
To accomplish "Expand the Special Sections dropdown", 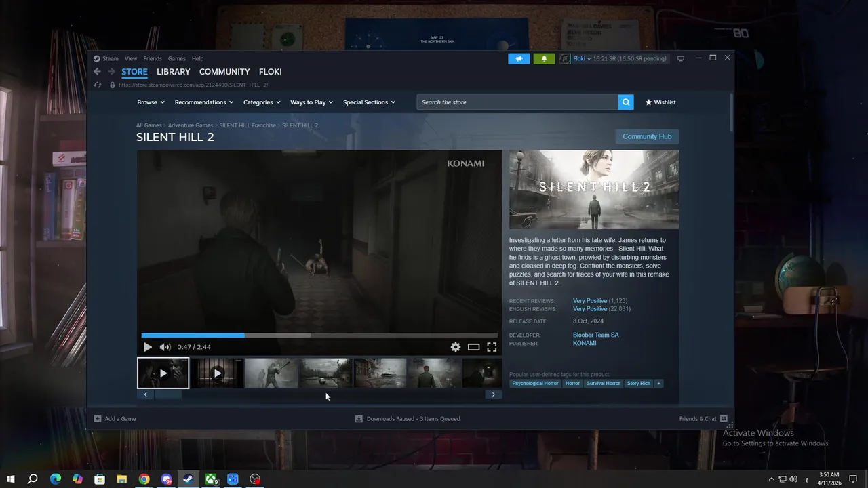I will tap(369, 102).
